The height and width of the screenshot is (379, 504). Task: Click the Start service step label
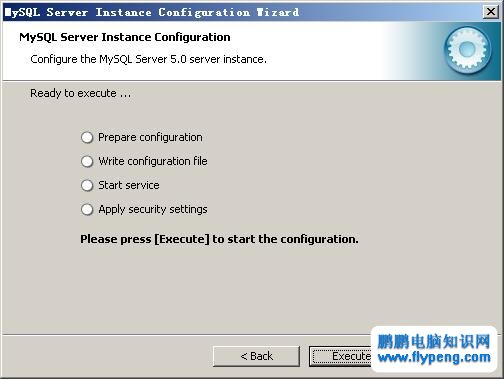click(x=129, y=185)
